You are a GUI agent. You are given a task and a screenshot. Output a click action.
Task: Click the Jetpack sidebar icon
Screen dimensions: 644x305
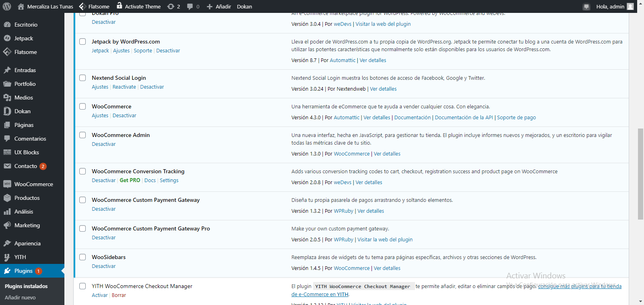coord(7,38)
